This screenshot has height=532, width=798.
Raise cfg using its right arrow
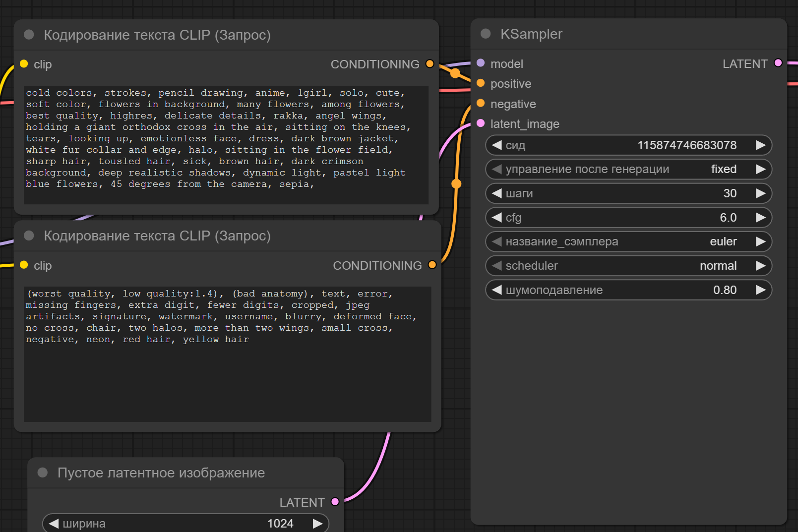pyautogui.click(x=760, y=218)
